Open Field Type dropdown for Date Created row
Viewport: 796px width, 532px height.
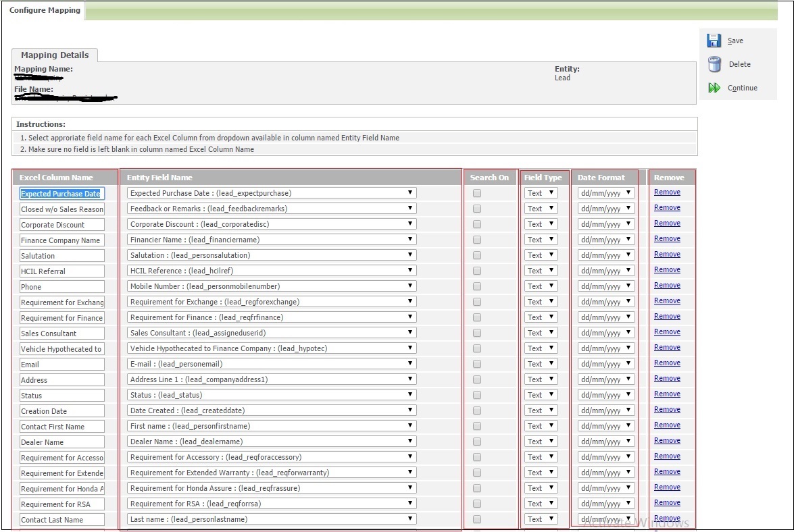point(541,410)
